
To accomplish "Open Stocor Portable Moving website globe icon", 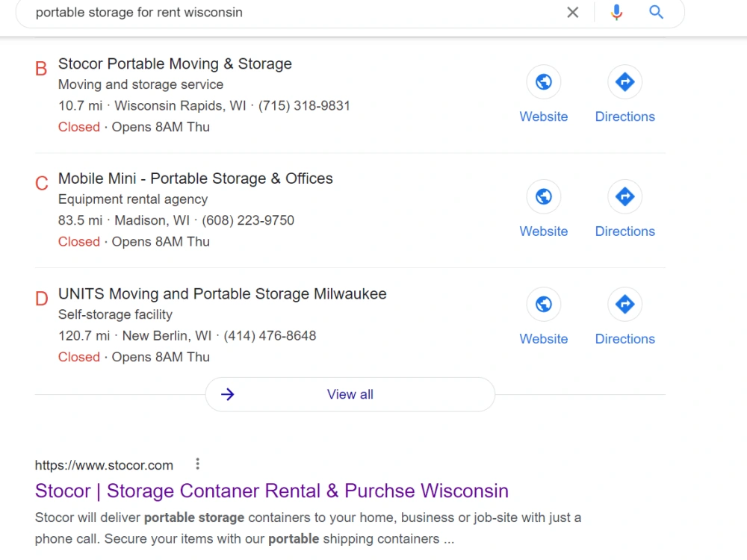I will tap(544, 82).
